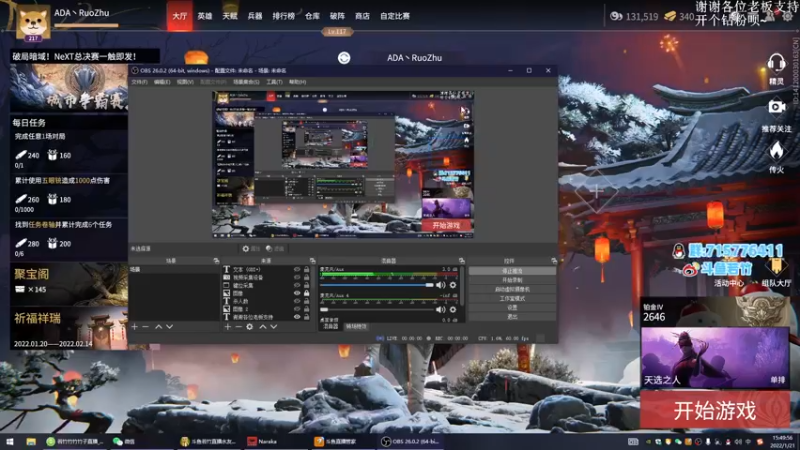Switch to 微信 on the taskbar
Image resolution: width=800 pixels, height=450 pixels.
[x=124, y=441]
